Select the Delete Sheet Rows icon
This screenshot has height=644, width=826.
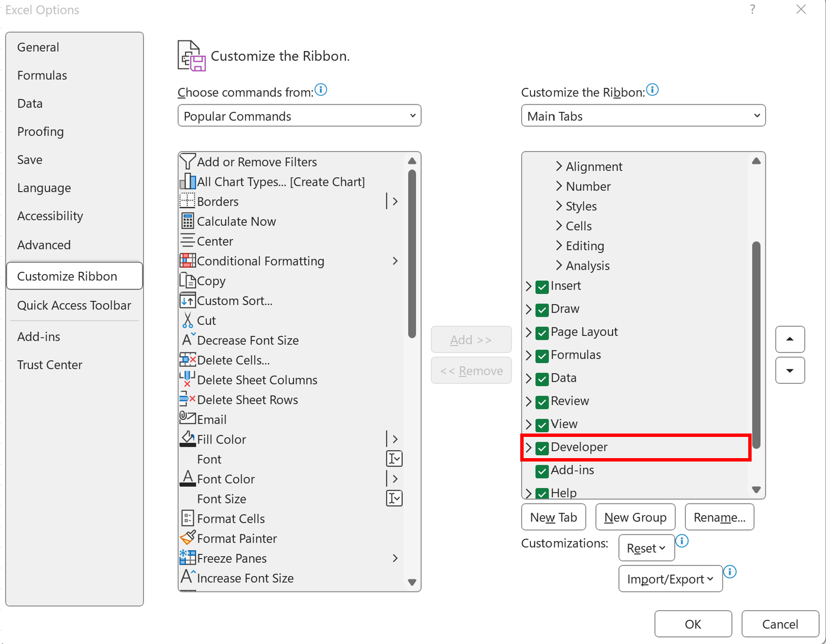click(x=188, y=400)
